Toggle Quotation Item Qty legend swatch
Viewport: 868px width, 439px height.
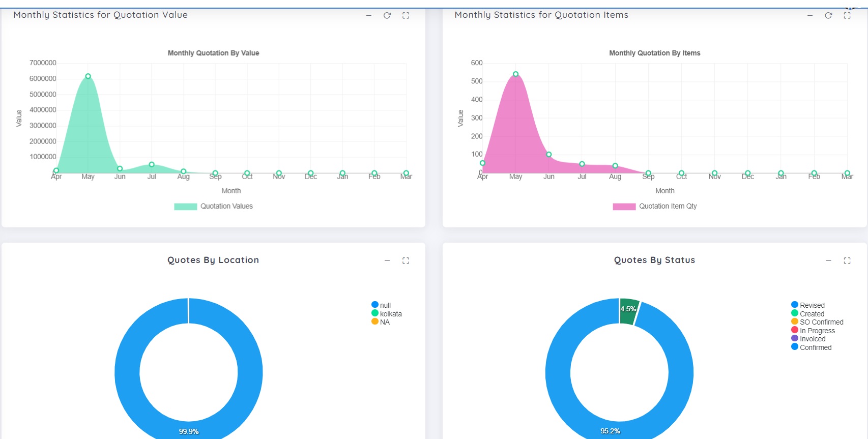click(x=624, y=207)
